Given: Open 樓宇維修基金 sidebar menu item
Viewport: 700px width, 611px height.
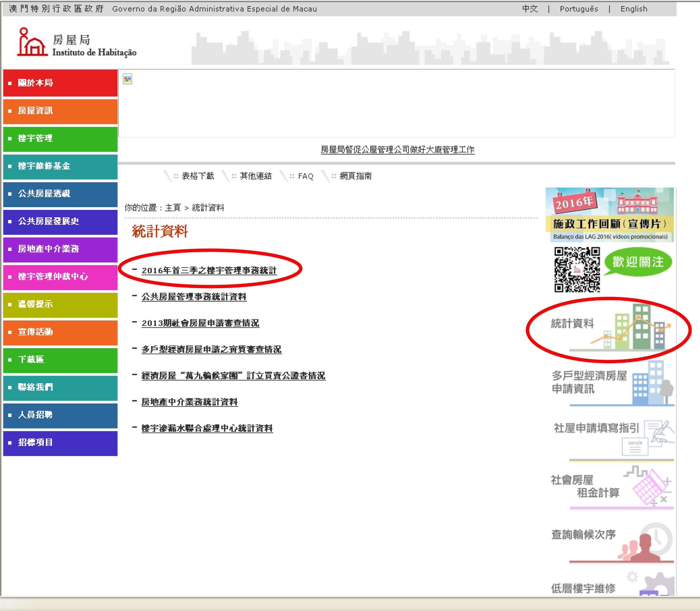Looking at the screenshot, I should click(60, 166).
